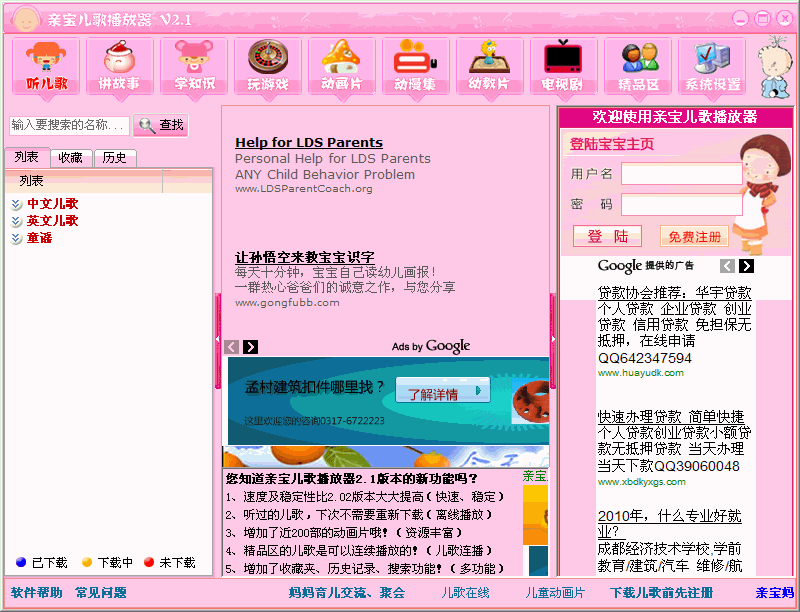Click the 查找 search button
The height and width of the screenshot is (612, 800).
click(x=161, y=125)
